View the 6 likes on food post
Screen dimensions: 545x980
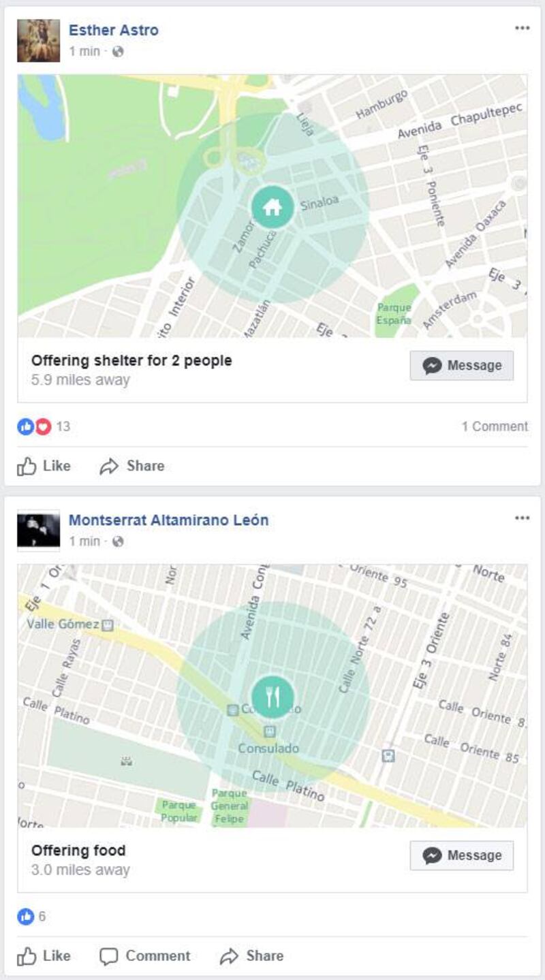point(31,917)
